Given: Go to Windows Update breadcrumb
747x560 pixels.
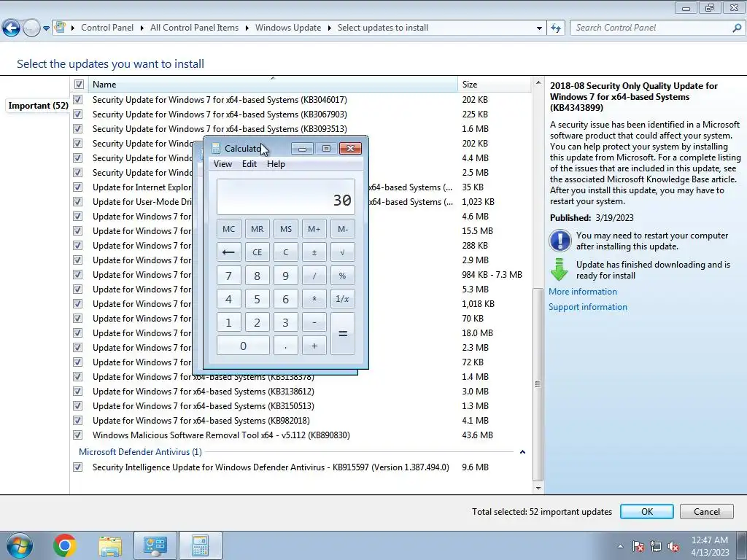Looking at the screenshot, I should point(288,28).
